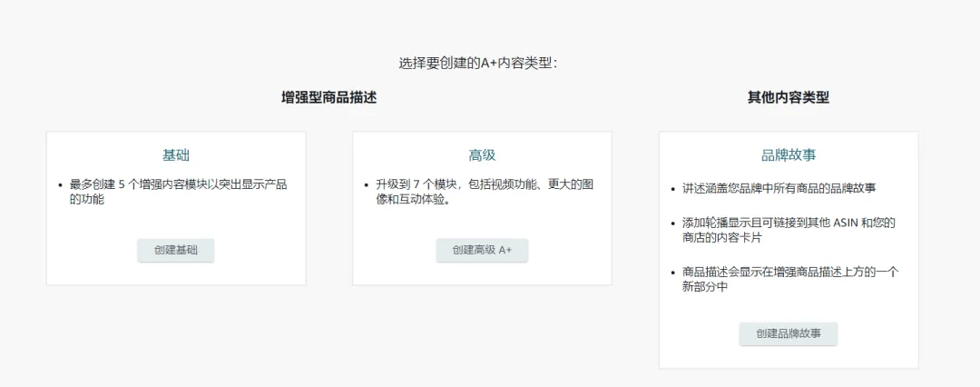
Task: Select the 基础 card title
Action: click(176, 155)
